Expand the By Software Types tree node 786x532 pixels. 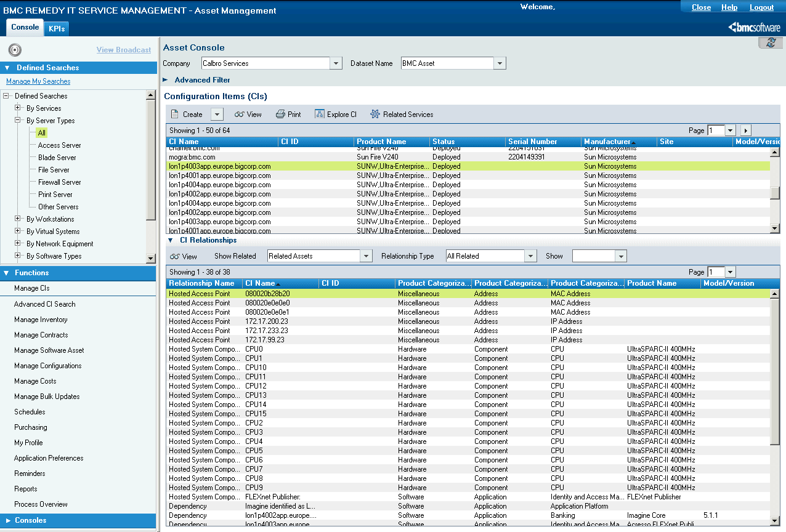[x=18, y=256]
